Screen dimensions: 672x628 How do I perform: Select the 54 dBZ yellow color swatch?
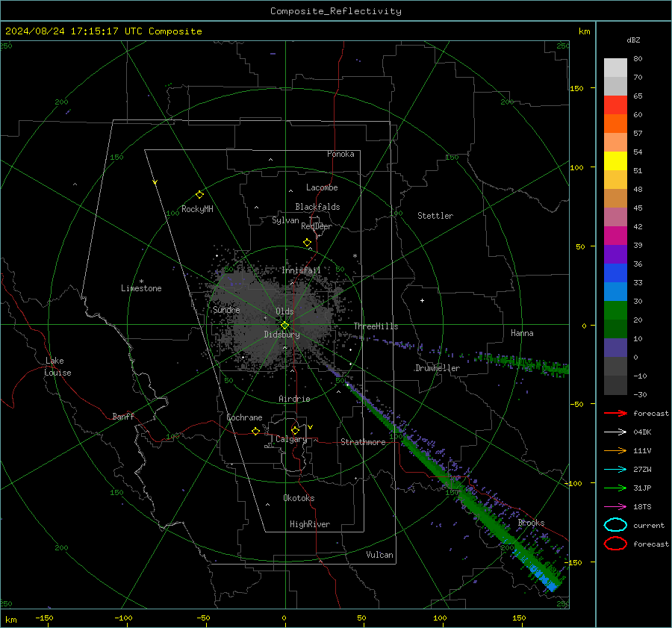(615, 161)
